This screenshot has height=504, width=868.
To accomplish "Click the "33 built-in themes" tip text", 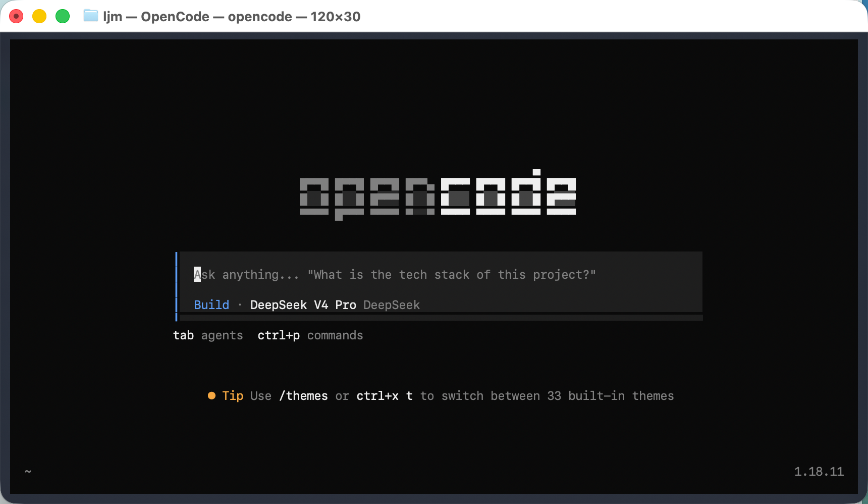I will pos(611,396).
